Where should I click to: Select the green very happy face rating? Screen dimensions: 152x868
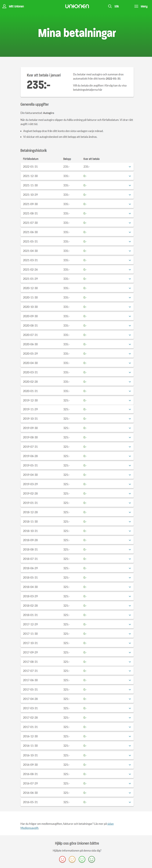92,859
